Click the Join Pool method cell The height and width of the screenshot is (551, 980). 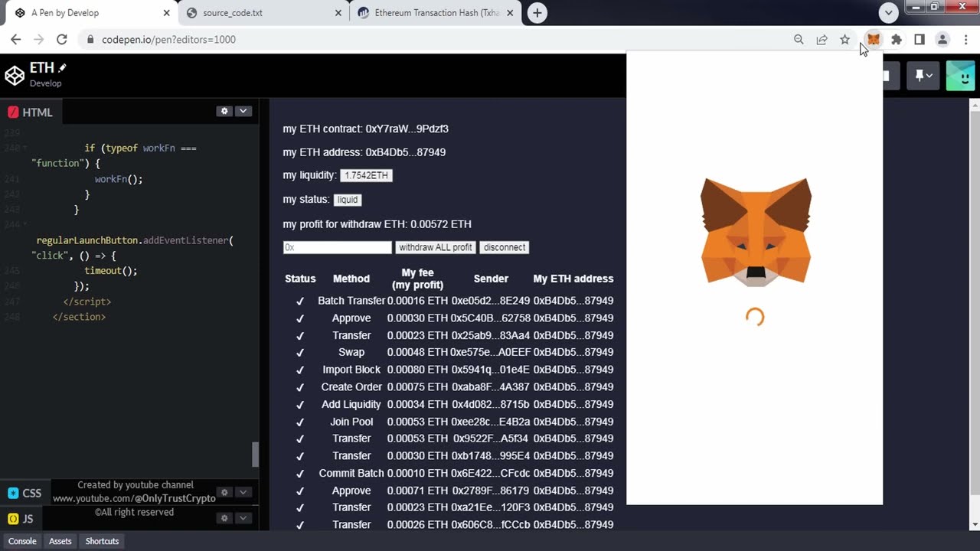pyautogui.click(x=351, y=422)
